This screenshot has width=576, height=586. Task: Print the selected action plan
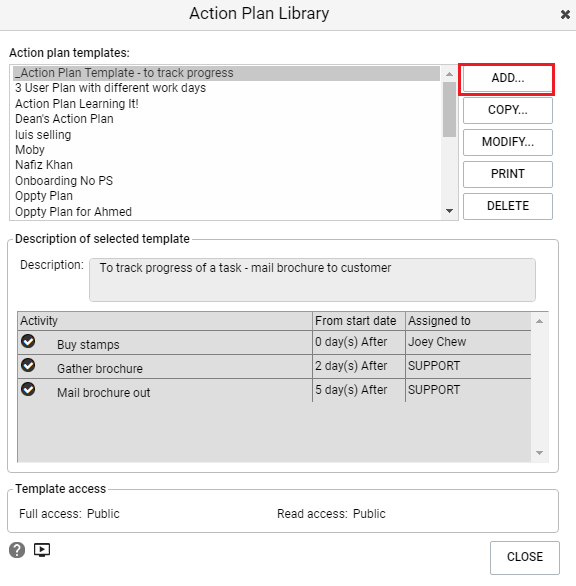point(508,174)
